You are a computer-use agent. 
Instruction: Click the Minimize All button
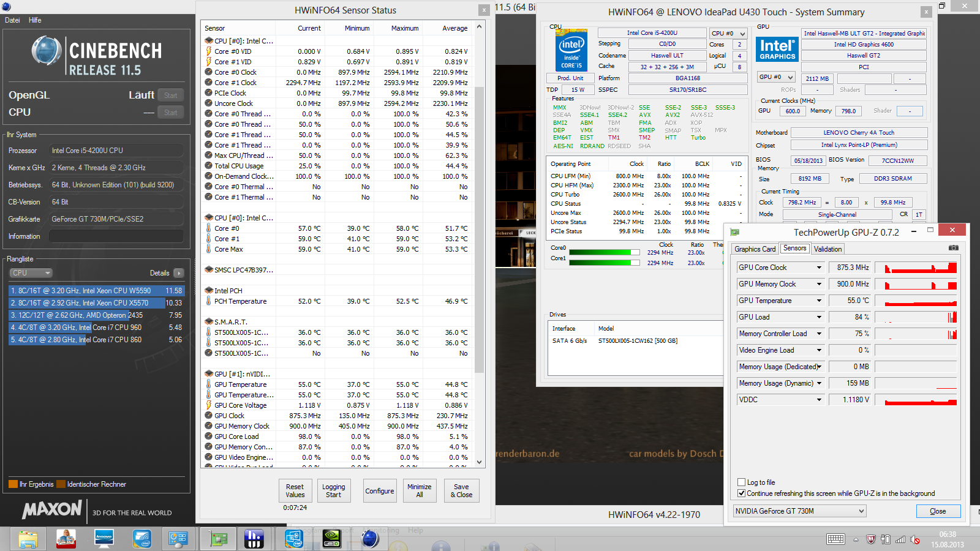[420, 491]
